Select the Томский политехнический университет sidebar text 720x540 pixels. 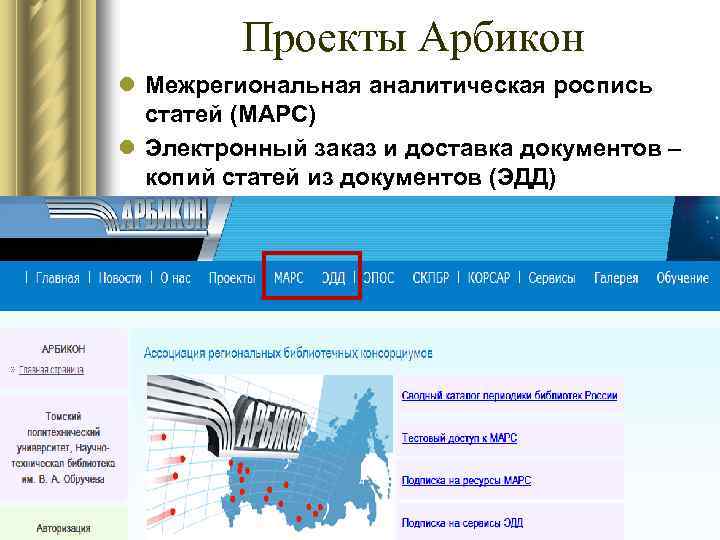[x=63, y=448]
